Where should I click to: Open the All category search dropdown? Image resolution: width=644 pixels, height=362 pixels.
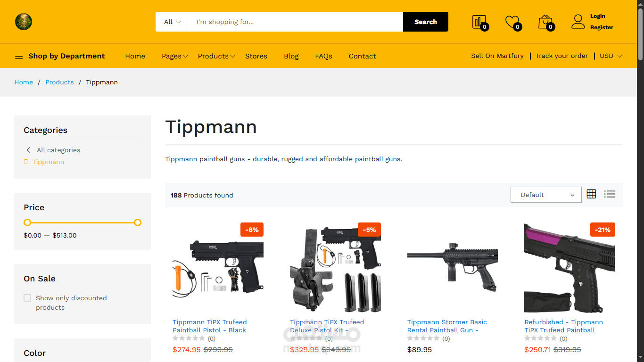(x=172, y=22)
